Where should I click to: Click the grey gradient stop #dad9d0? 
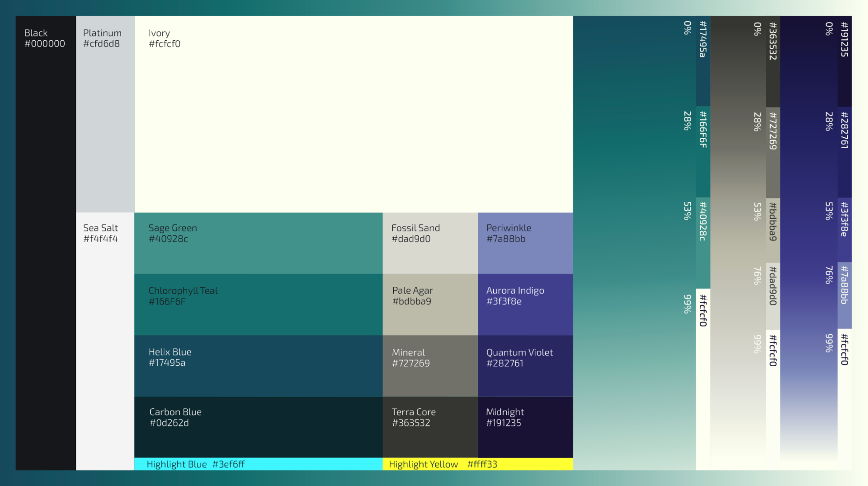tap(773, 296)
